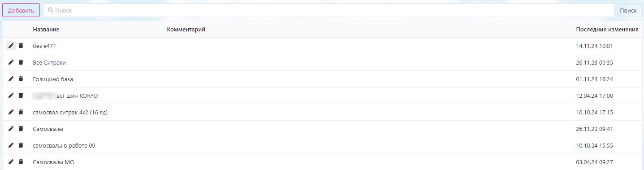Focus the search input field
The width and height of the screenshot is (644, 170).
click(x=328, y=10)
